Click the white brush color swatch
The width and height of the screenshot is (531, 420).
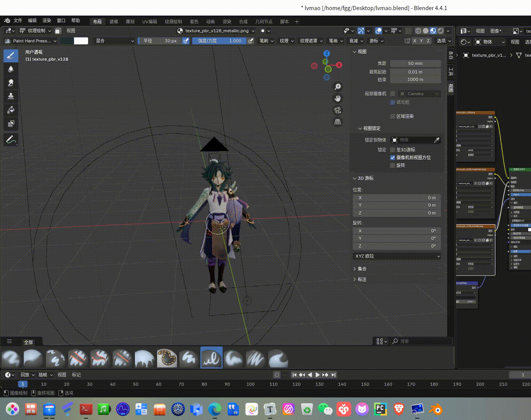(81, 41)
